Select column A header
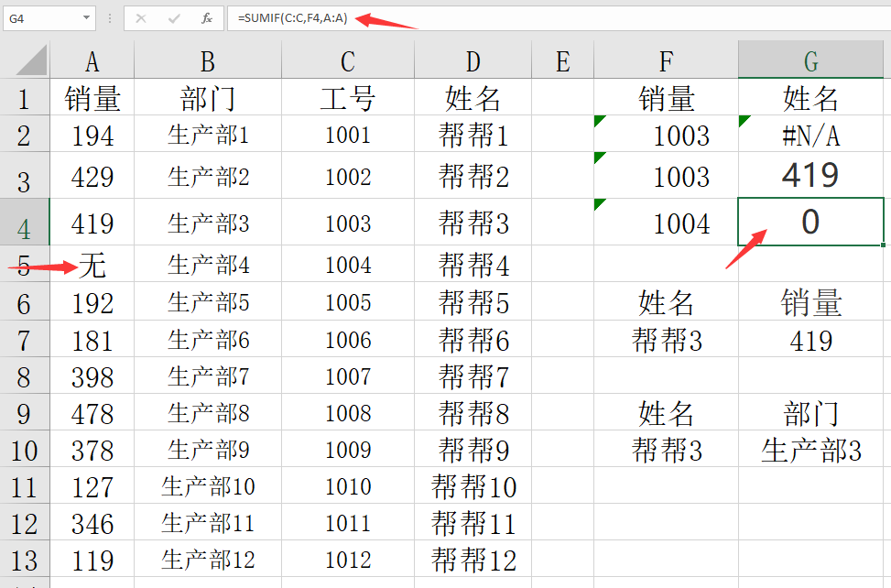 pos(92,60)
